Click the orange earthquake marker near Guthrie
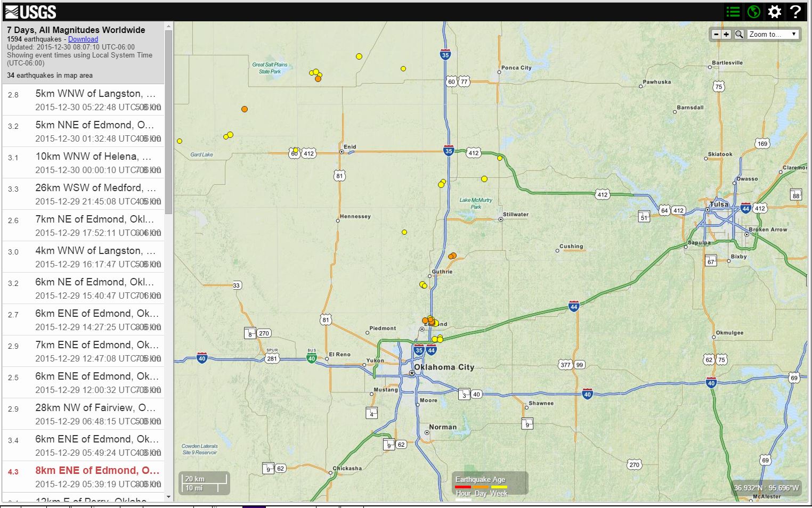The image size is (812, 508). click(x=453, y=256)
